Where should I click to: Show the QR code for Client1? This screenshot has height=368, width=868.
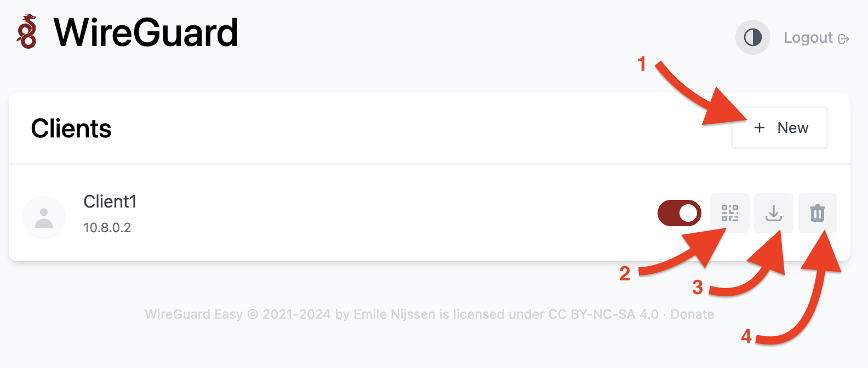point(729,213)
